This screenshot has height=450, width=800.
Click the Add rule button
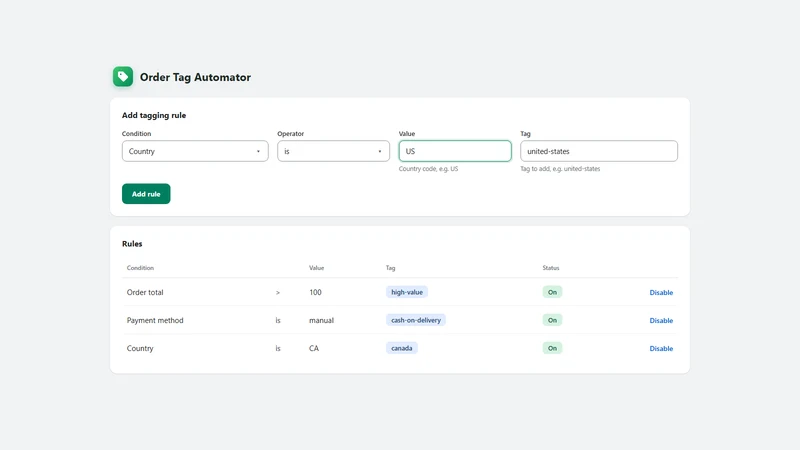point(146,194)
